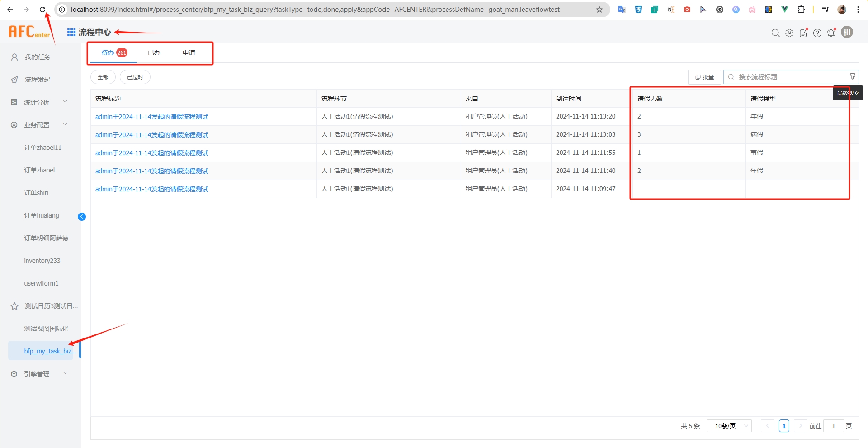Click the user avatar in header
Image resolution: width=868 pixels, height=448 pixels.
pyautogui.click(x=847, y=32)
